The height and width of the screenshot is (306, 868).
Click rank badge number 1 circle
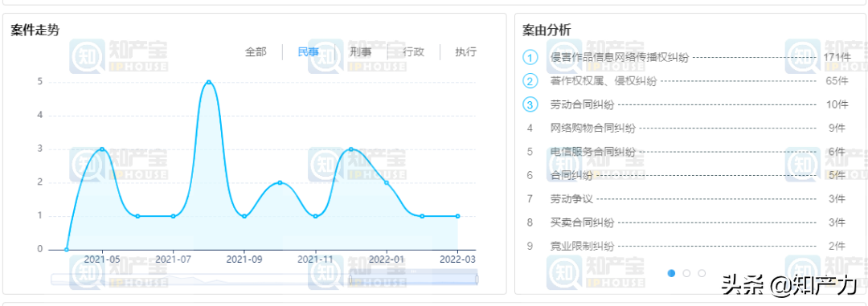point(530,57)
